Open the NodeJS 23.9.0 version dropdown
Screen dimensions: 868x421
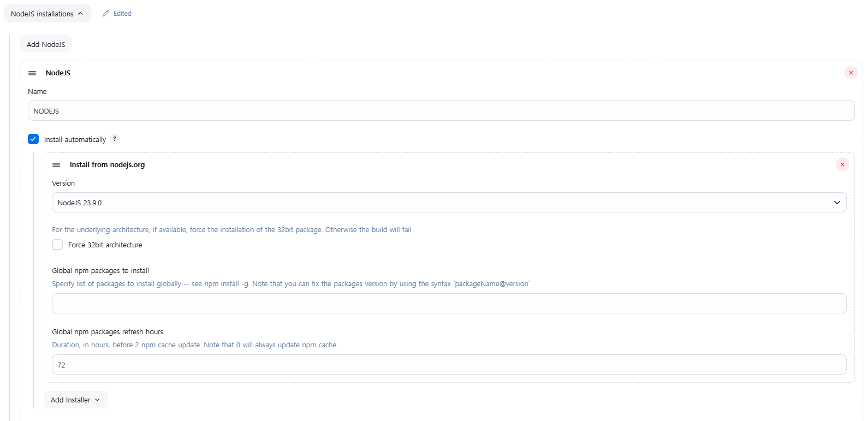click(449, 203)
